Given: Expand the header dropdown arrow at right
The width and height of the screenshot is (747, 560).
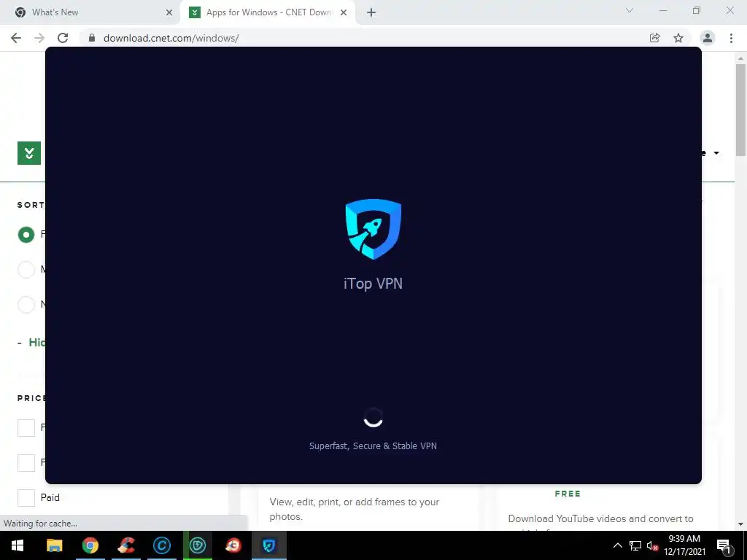Looking at the screenshot, I should [x=716, y=153].
